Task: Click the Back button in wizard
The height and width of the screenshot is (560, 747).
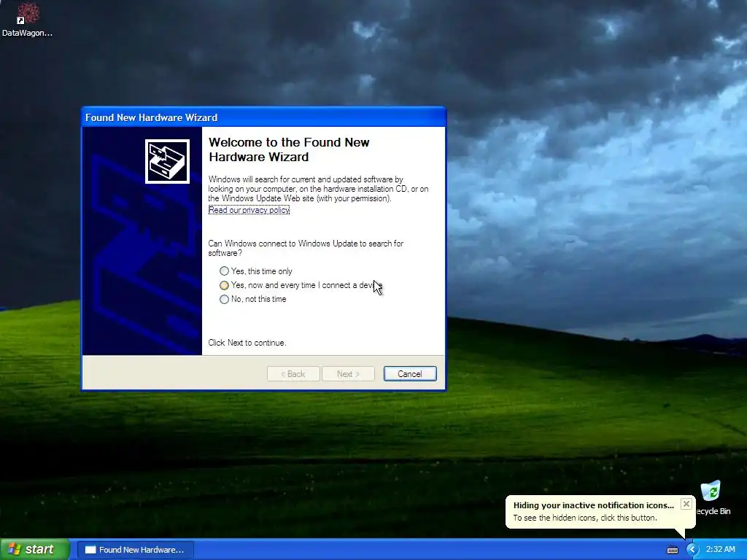Action: [x=293, y=374]
